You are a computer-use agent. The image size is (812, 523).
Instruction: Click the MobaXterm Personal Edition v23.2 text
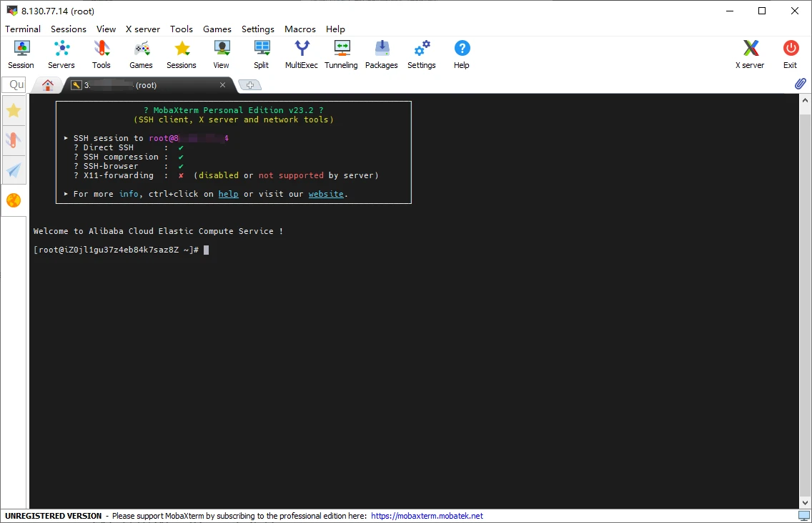234,110
